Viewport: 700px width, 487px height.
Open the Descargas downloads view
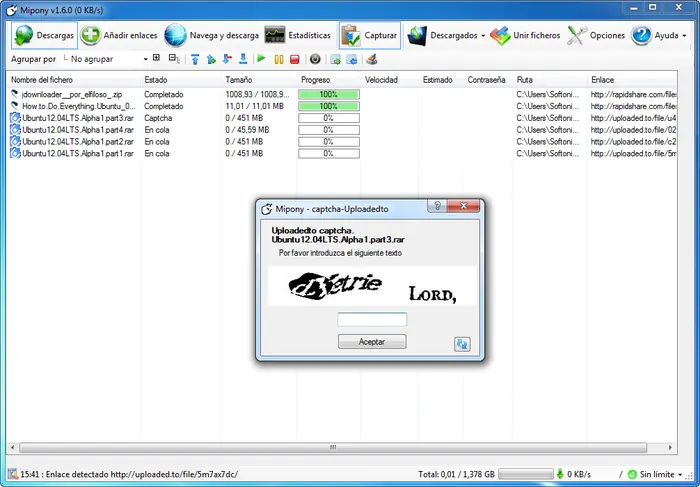[44, 35]
